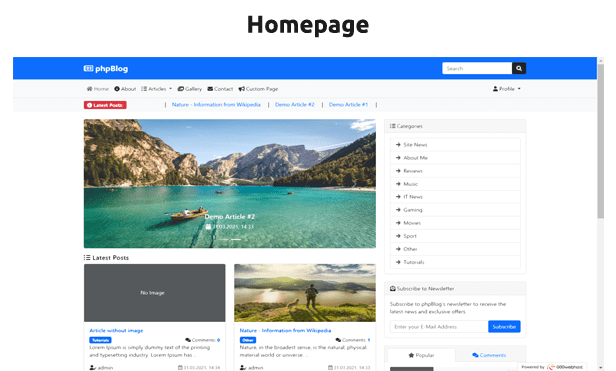Select the Other category
This screenshot has height=371, width=616.
(x=455, y=249)
